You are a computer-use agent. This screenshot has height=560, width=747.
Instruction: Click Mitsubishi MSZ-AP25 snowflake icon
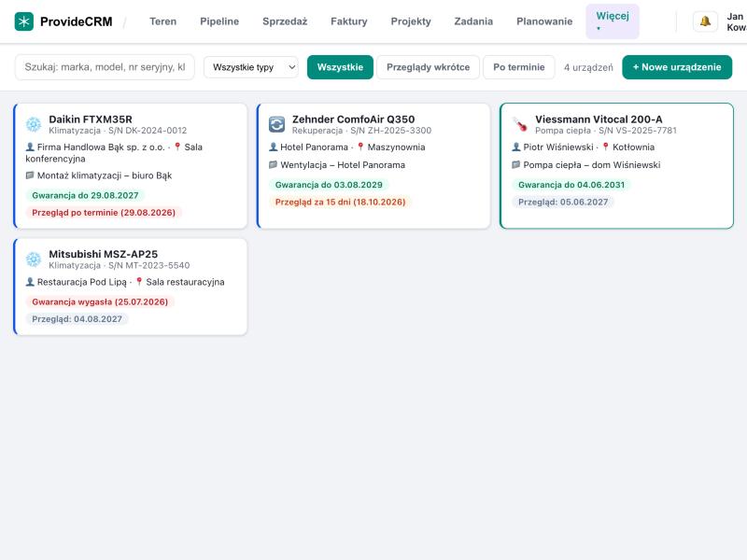click(34, 259)
